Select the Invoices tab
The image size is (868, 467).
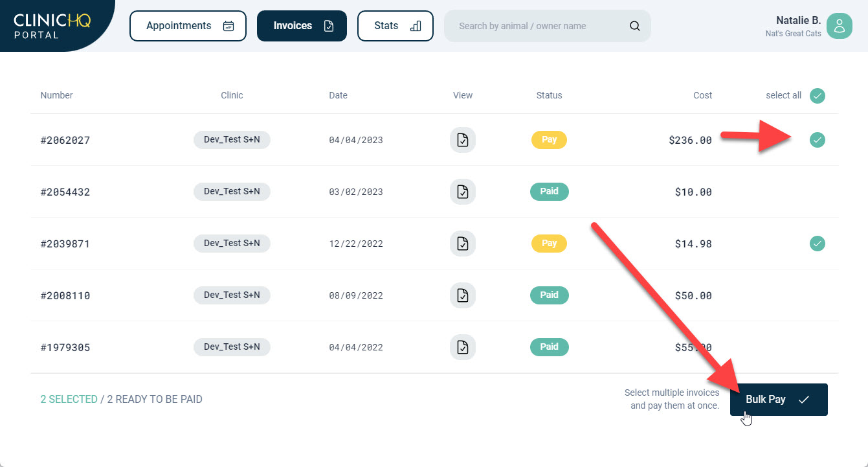302,26
